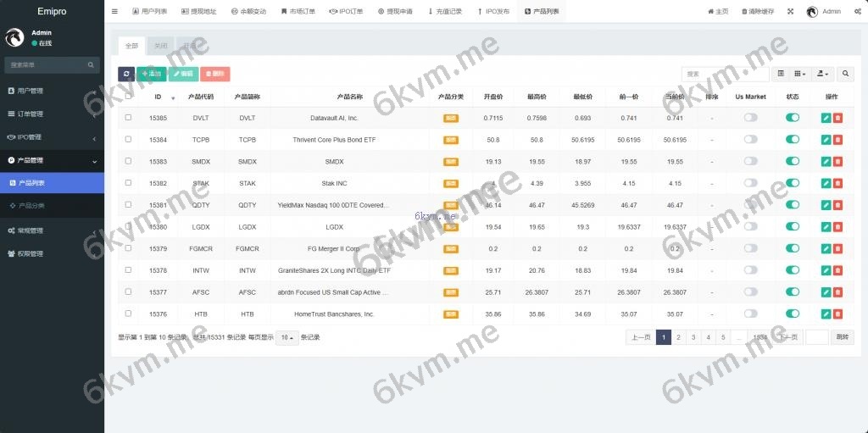
Task: Open the settings gears icon at top right
Action: point(857,12)
